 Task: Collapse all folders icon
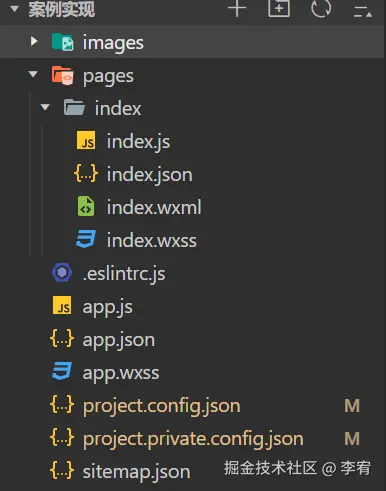coord(363,11)
